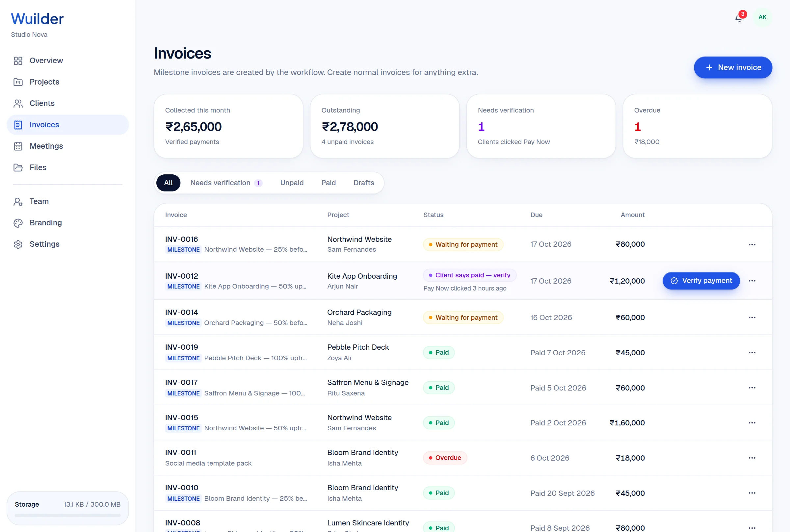Open more options for INV-0015
Image resolution: width=790 pixels, height=532 pixels.
click(x=752, y=423)
